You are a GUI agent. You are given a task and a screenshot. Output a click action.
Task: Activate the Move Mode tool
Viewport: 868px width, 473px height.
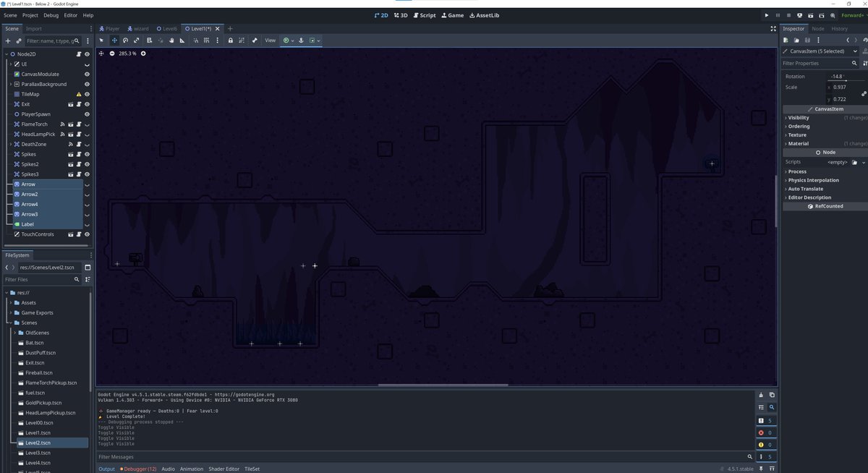(x=114, y=41)
